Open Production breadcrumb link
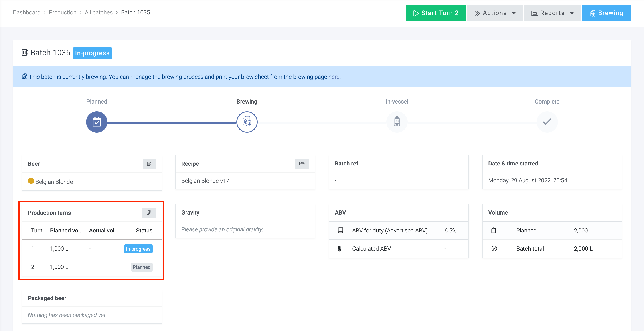This screenshot has height=331, width=644. click(x=63, y=12)
